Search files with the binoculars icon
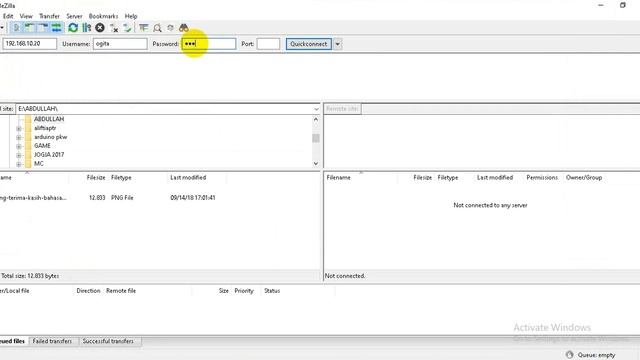This screenshot has width=640, height=360. tap(184, 28)
